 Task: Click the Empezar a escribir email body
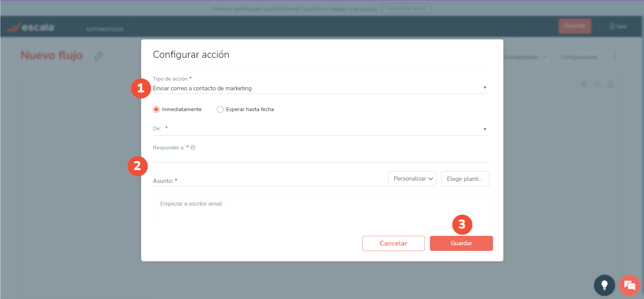321,209
